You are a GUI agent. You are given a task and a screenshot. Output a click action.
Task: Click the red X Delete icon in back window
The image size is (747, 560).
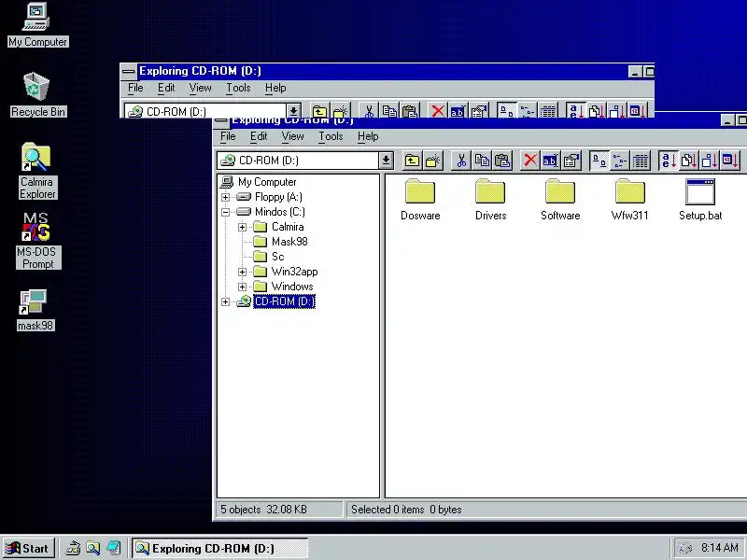437,111
